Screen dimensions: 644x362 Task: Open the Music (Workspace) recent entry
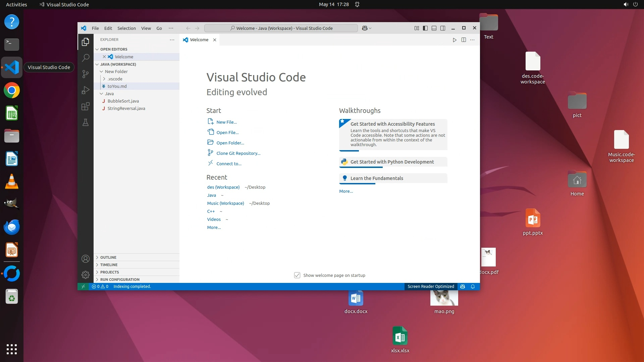pyautogui.click(x=225, y=203)
